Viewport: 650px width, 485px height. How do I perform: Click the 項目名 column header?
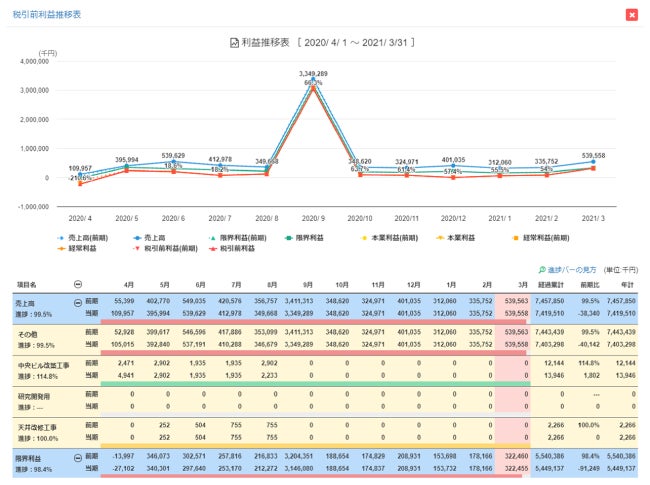point(27,285)
